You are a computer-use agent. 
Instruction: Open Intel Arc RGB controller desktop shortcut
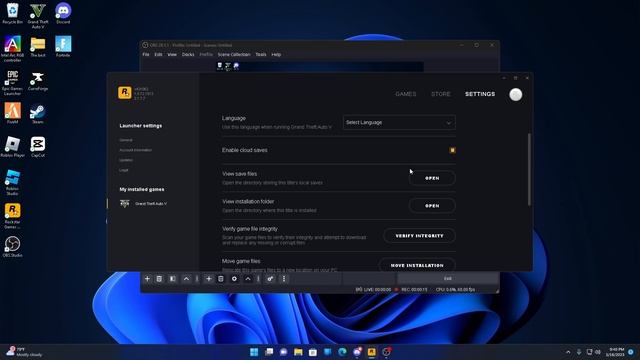[x=13, y=49]
